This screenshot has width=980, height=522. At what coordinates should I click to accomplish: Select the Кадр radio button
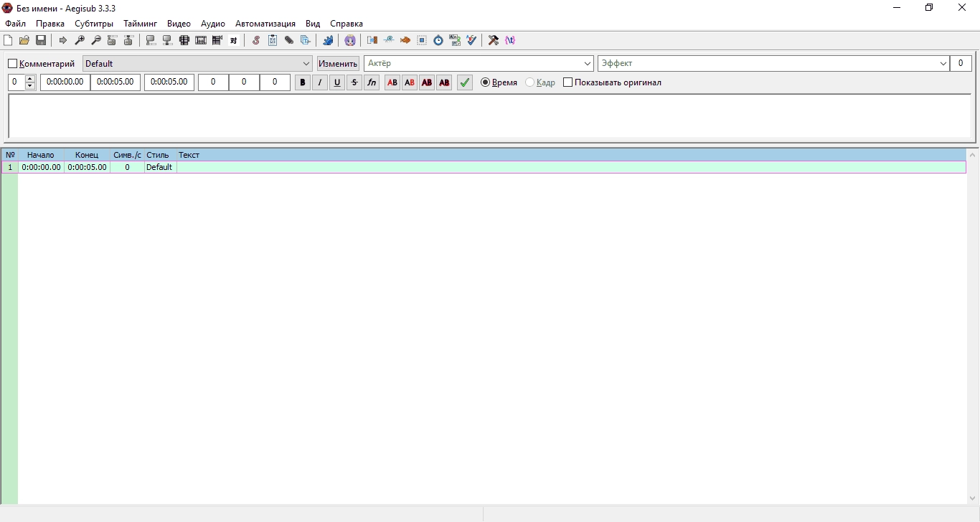[530, 82]
